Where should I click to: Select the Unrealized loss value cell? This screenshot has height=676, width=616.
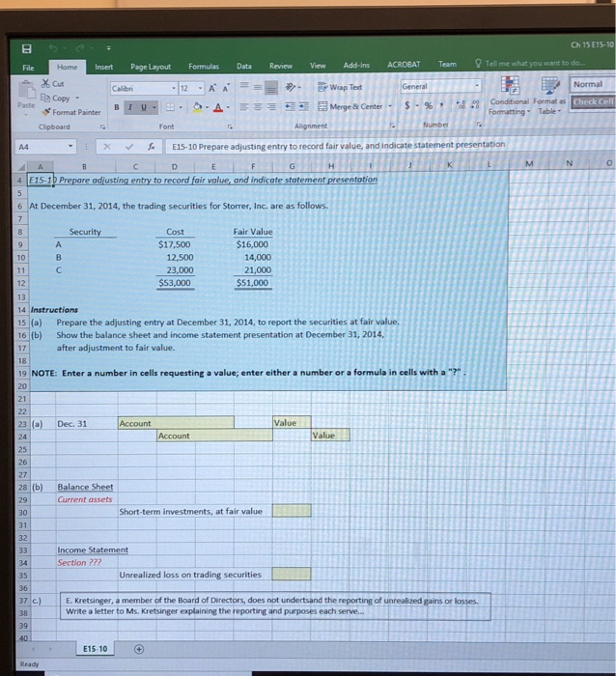point(292,574)
